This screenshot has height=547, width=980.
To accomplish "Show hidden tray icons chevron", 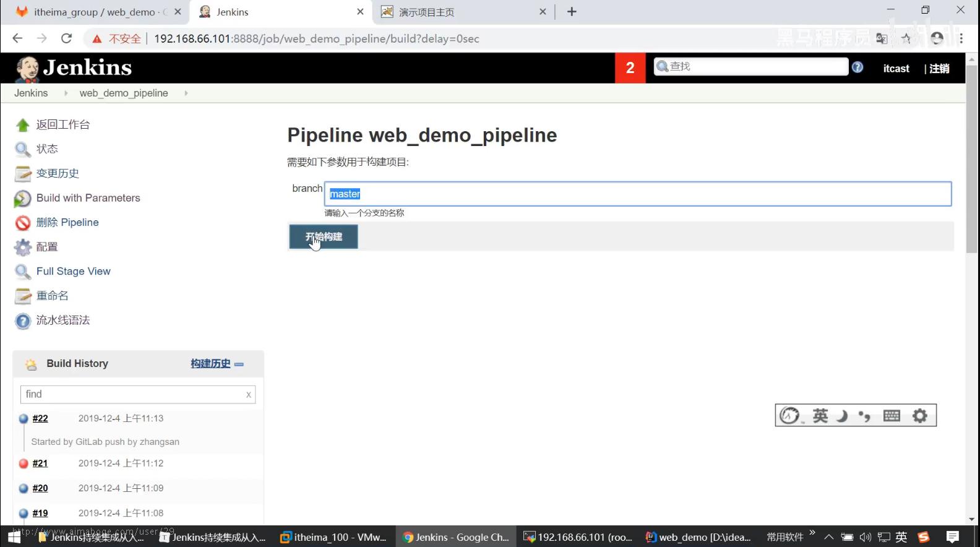I will [829, 537].
